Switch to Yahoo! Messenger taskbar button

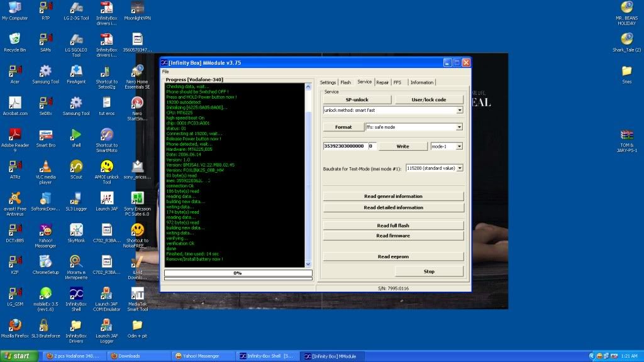click(203, 356)
